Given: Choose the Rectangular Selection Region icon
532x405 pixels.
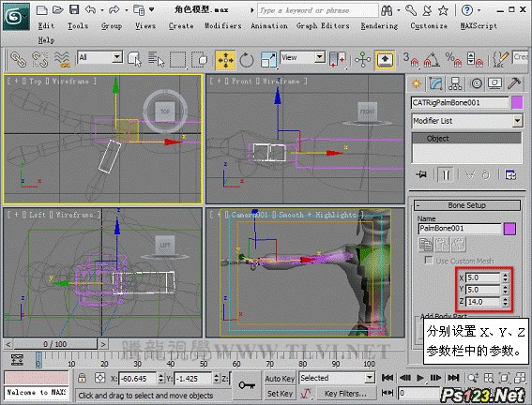Looking at the screenshot, I should [177, 60].
